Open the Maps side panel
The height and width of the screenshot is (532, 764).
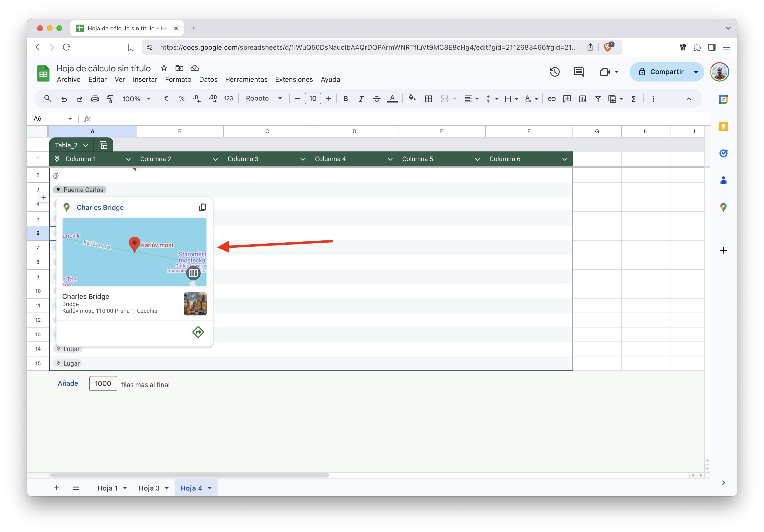(723, 207)
